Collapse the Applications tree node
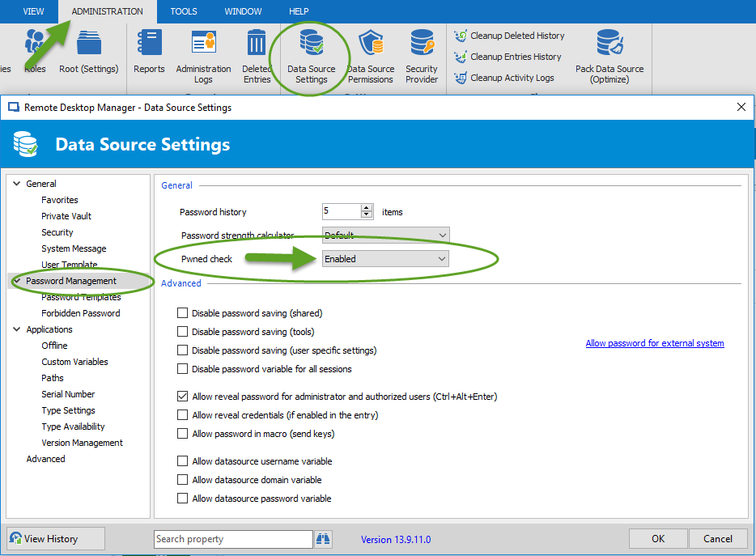The width and height of the screenshot is (756, 556). click(17, 329)
